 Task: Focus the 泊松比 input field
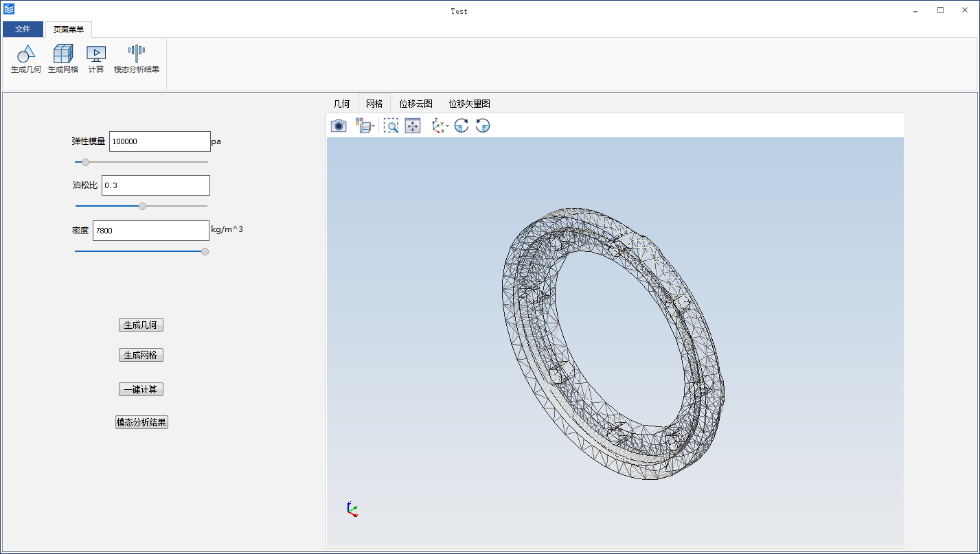(x=156, y=185)
